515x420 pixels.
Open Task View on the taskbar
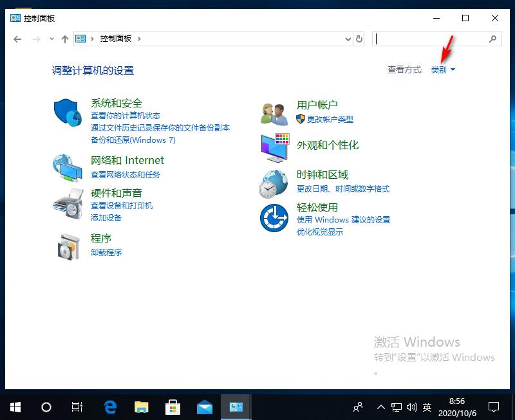[x=77, y=407]
